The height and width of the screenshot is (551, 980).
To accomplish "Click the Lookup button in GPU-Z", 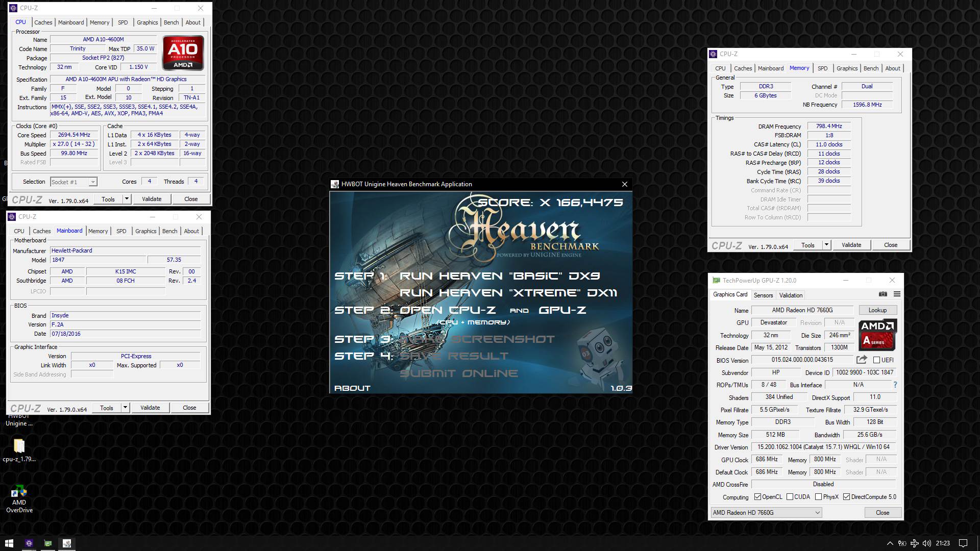I will point(877,310).
